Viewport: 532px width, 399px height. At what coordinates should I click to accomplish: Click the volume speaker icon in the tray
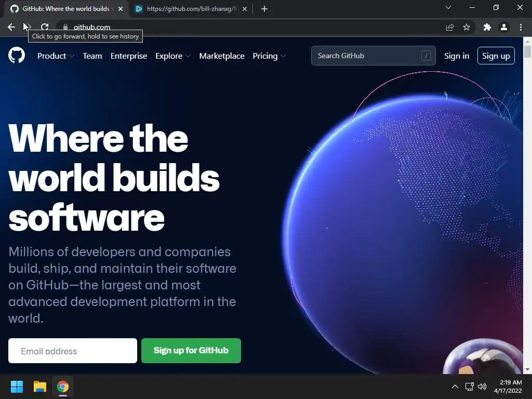click(482, 387)
